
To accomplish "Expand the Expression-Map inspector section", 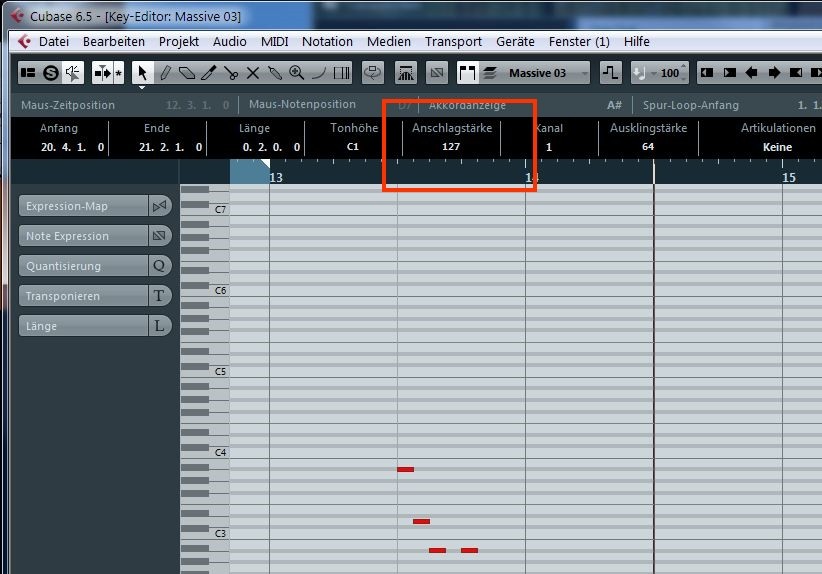I will [83, 206].
